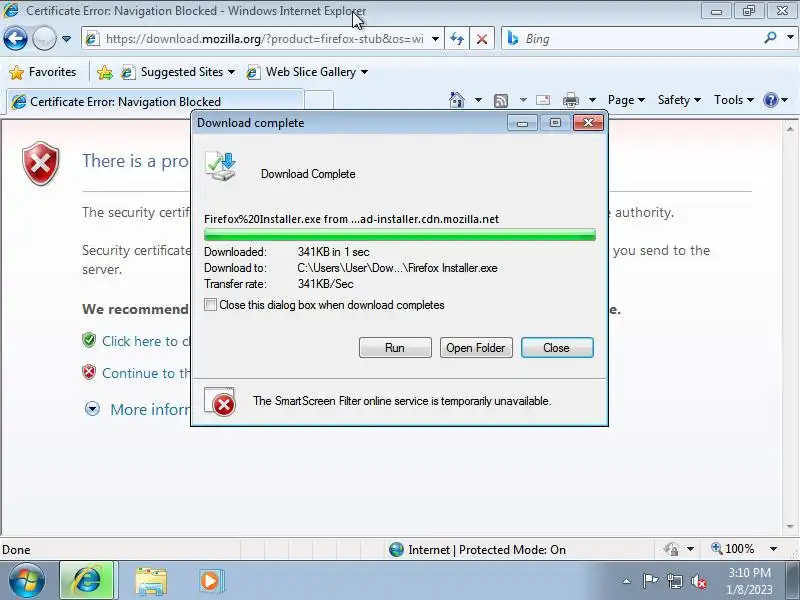Click the red shield certificate error icon
Image resolution: width=800 pixels, height=600 pixels.
click(41, 163)
